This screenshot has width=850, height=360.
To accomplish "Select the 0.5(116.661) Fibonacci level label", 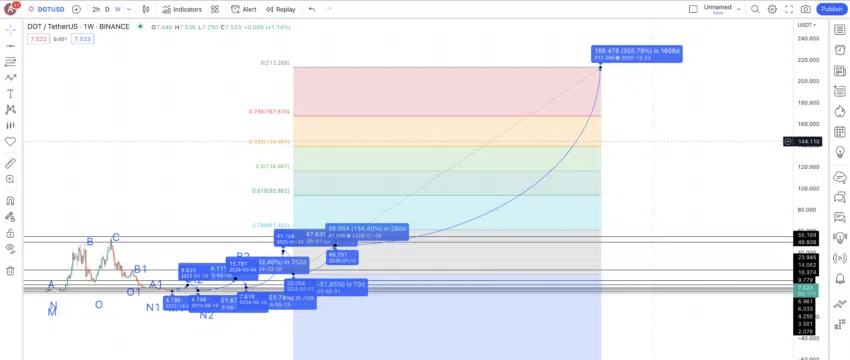I will click(x=273, y=166).
